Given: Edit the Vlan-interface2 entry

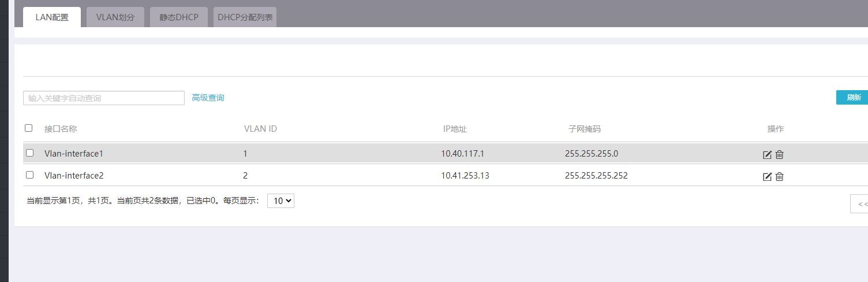Looking at the screenshot, I should (767, 176).
